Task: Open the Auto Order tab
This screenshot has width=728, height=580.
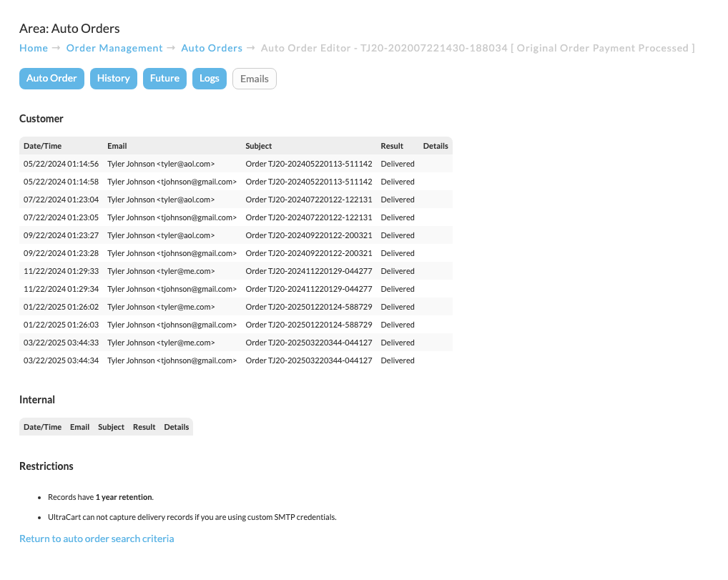Action: tap(51, 79)
